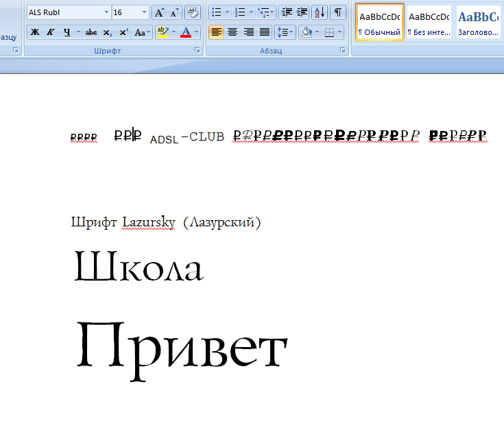Apply paragraph shading with paint bucket
This screenshot has width=504, height=428.
click(307, 32)
